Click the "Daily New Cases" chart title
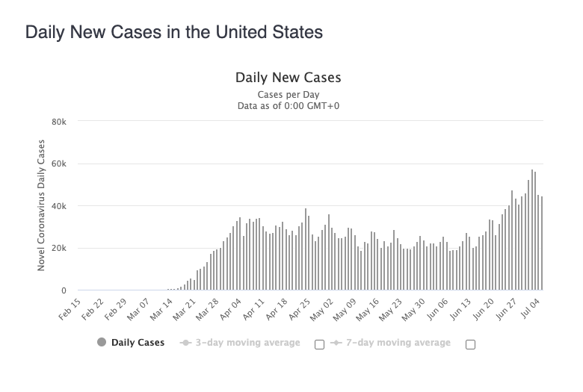Screen dimensions: 583x392 (x=288, y=77)
